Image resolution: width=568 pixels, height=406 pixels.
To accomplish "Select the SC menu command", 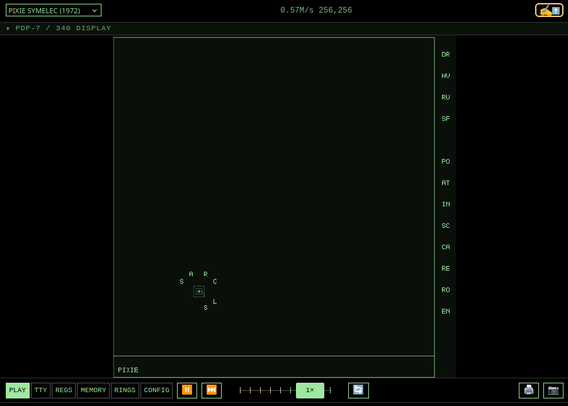I will coord(446,225).
